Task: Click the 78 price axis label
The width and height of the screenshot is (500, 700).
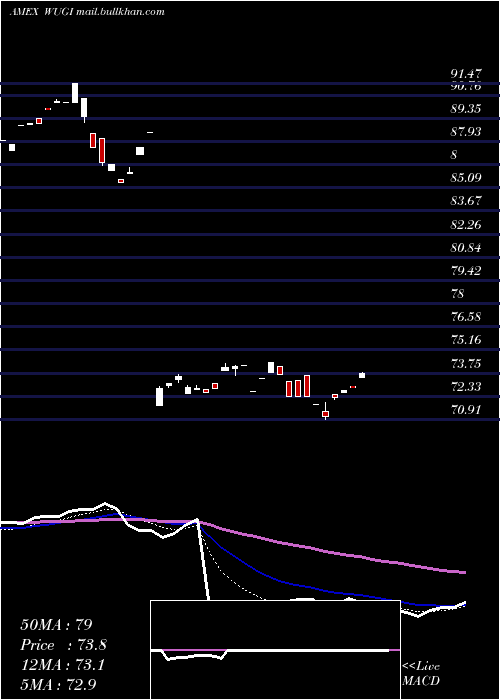Action: pyautogui.click(x=458, y=294)
